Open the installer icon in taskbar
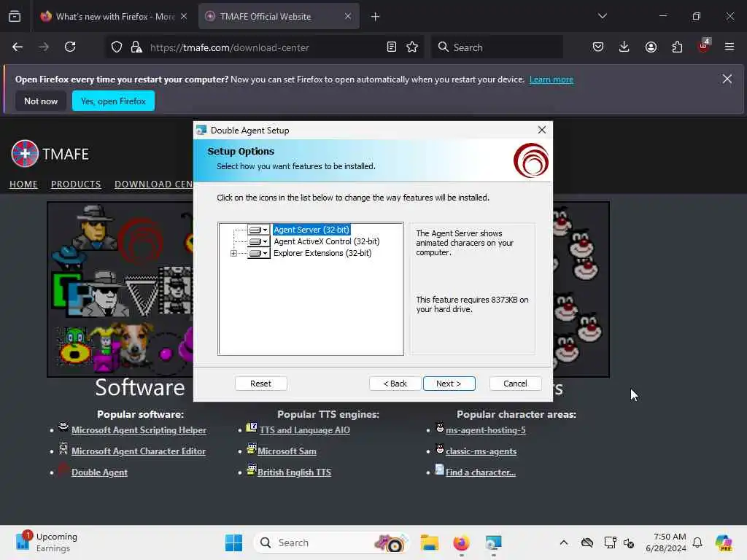This screenshot has width=747, height=560. tap(493, 542)
